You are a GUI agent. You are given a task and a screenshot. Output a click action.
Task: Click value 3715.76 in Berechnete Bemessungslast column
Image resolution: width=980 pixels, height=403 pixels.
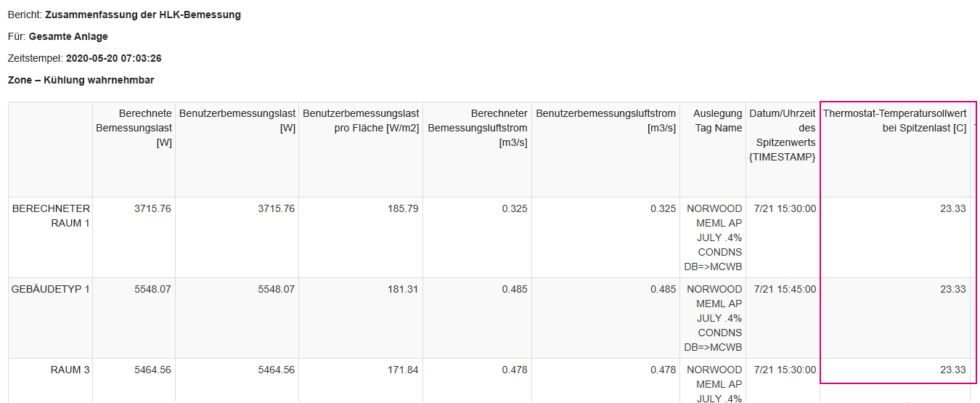click(152, 208)
